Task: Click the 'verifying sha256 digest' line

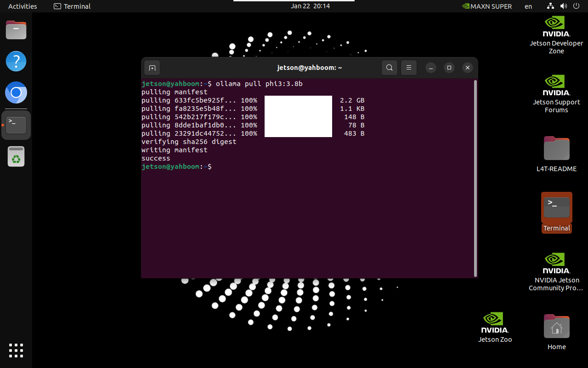Action: pos(189,142)
